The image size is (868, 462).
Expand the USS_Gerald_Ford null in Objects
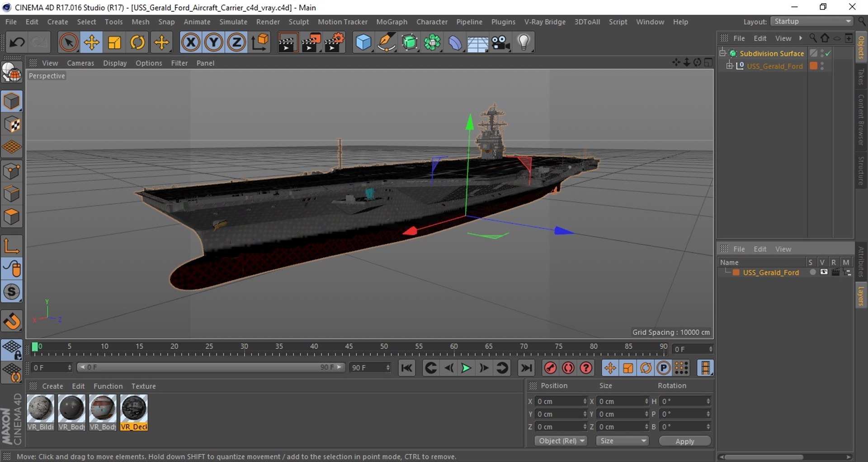729,65
